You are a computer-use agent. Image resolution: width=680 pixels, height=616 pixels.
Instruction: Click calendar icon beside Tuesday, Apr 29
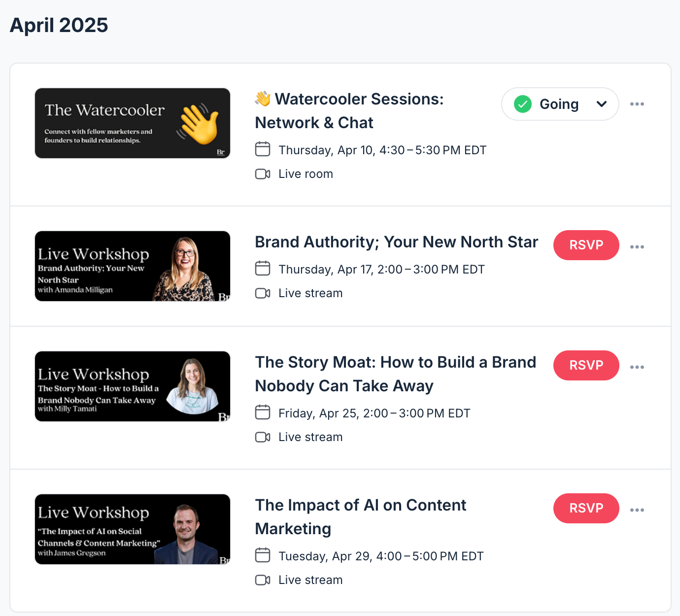click(263, 555)
